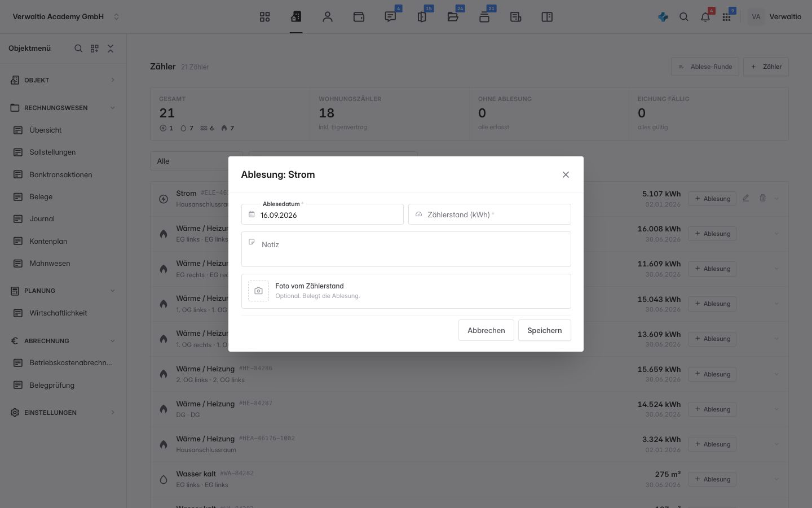Image resolution: width=812 pixels, height=508 pixels.
Task: Open the Verwaltio Academy GmbH organization switcher
Action: (66, 17)
